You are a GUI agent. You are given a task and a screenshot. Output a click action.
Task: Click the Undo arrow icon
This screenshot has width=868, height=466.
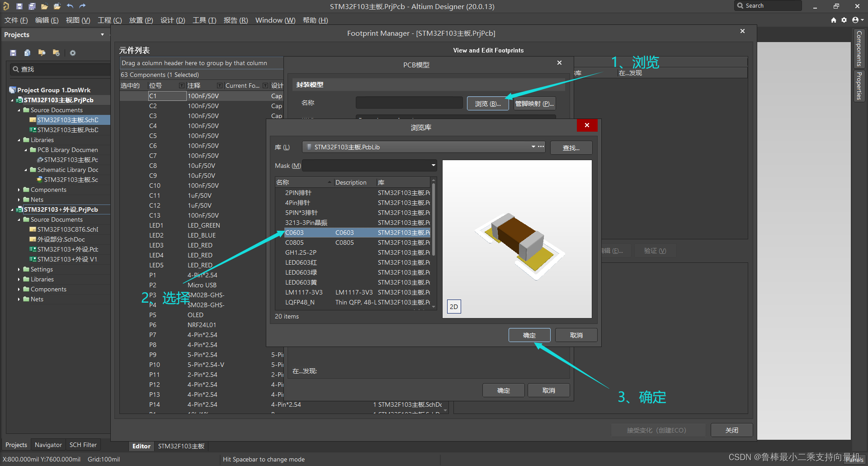click(70, 6)
